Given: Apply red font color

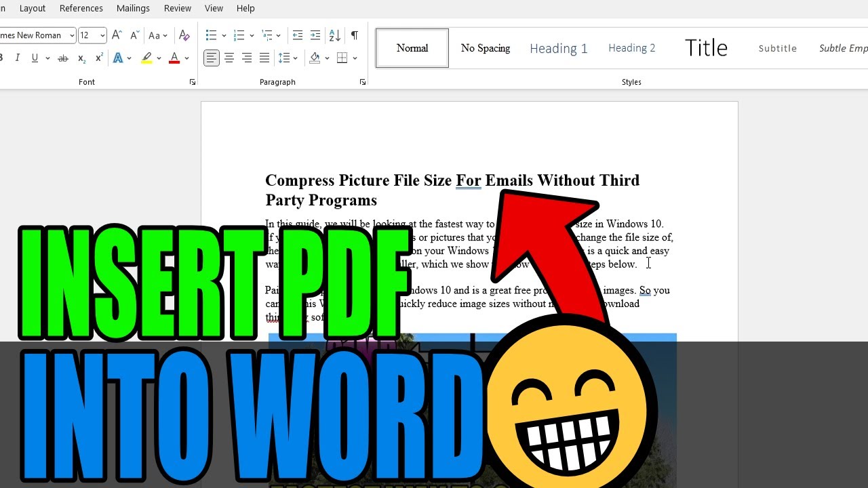Looking at the screenshot, I should coord(174,58).
